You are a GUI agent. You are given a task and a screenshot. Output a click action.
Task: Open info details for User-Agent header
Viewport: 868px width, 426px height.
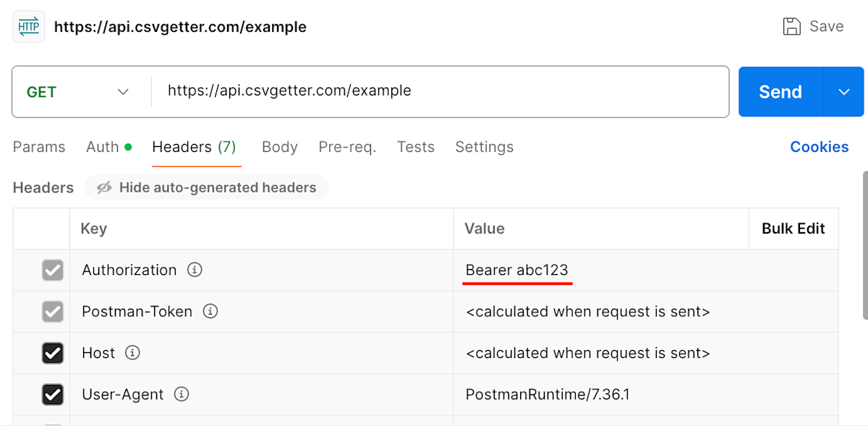181,394
